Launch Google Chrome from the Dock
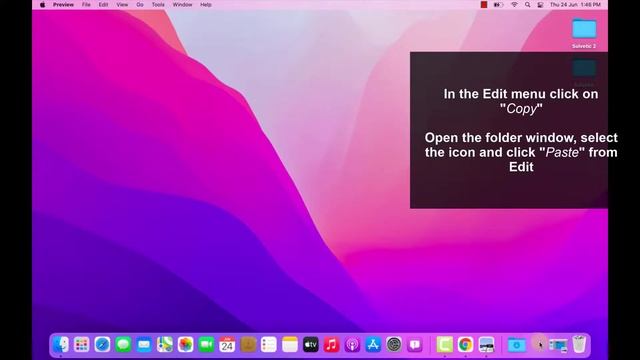The image size is (640, 360). click(x=465, y=344)
